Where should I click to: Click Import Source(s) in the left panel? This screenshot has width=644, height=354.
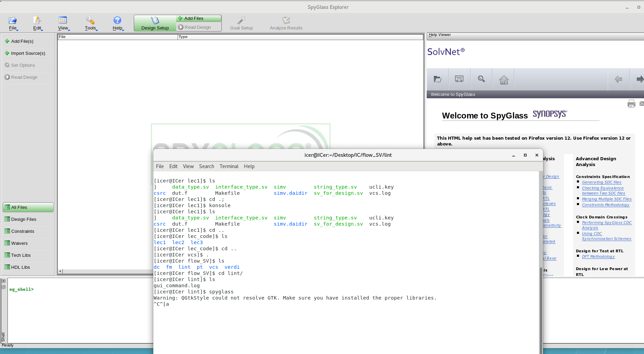point(28,53)
